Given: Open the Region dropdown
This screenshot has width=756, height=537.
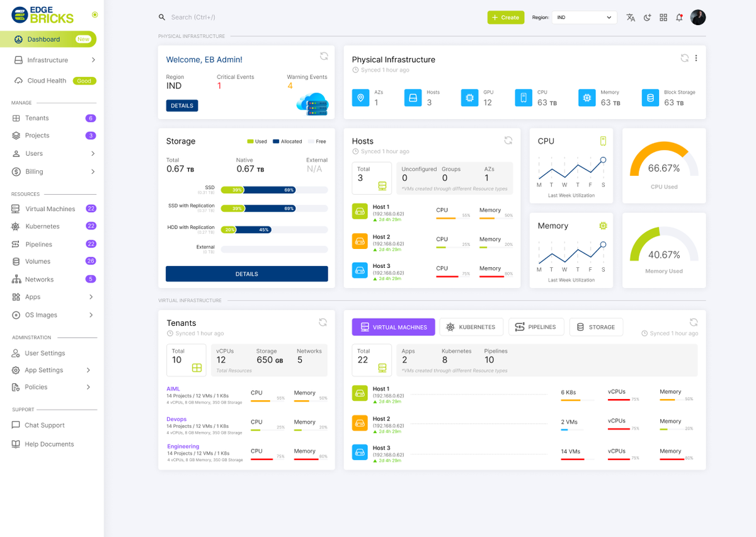Looking at the screenshot, I should (584, 18).
